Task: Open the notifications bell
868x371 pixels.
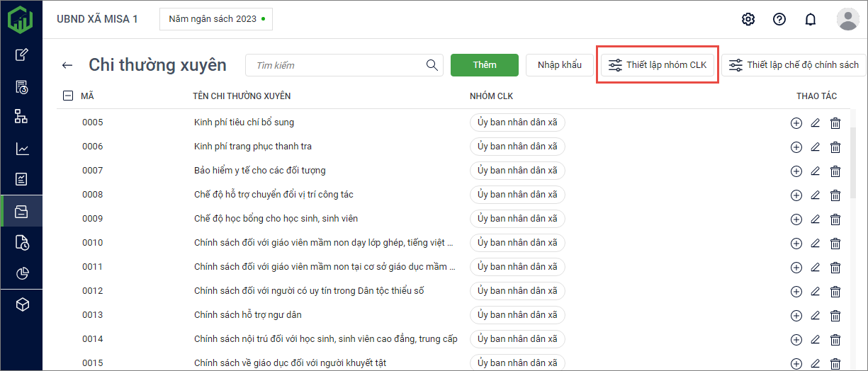Action: 811,19
